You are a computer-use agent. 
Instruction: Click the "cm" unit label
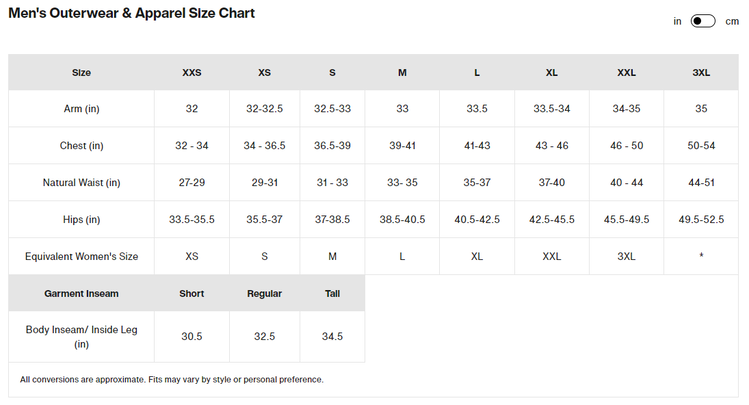[x=732, y=21]
